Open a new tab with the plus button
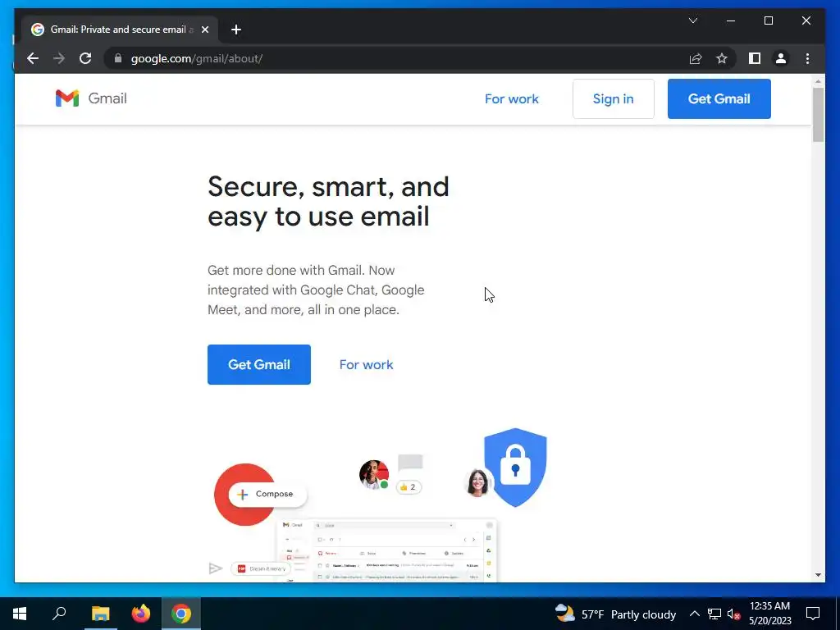Image resolution: width=840 pixels, height=630 pixels. 236,30
